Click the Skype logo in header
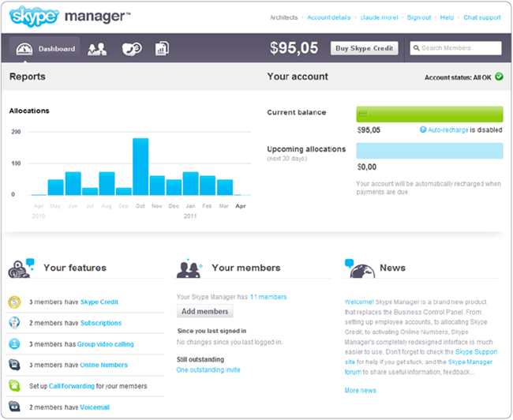513x420 pixels. pos(35,16)
